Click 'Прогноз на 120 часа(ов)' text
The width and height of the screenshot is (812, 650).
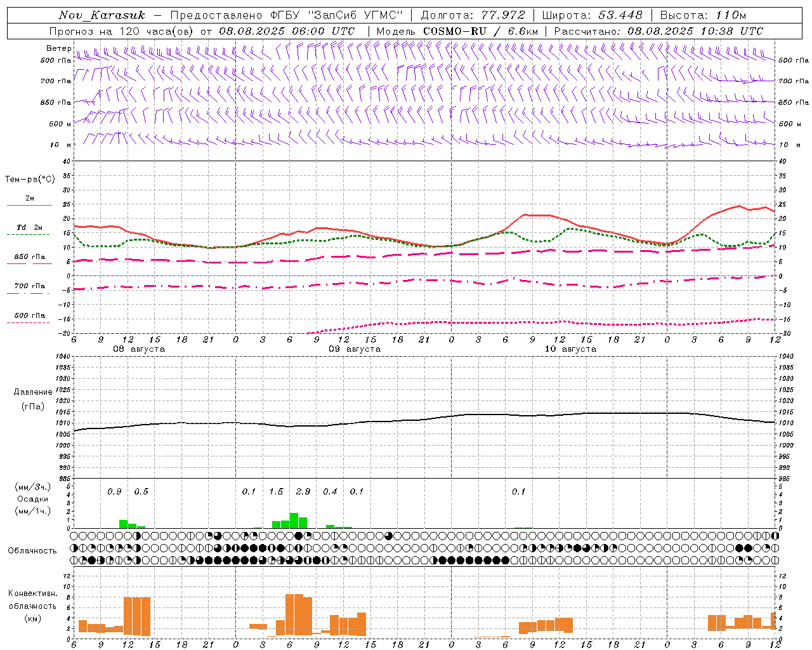point(122,31)
